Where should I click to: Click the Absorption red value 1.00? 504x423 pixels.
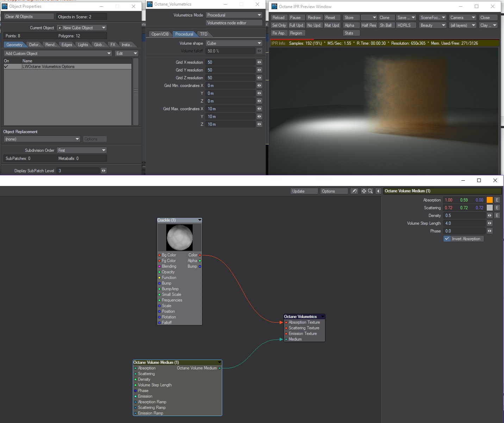[449, 200]
